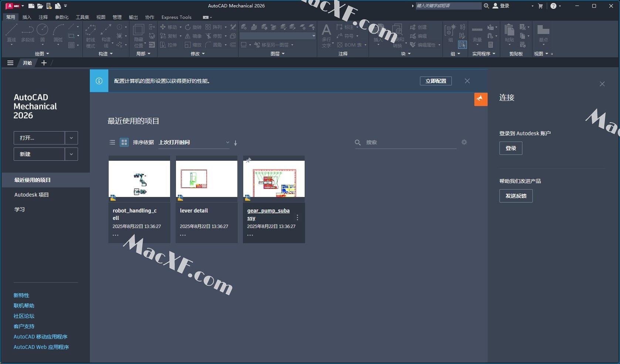Click the shopping cart icon in title bar

pos(541,6)
